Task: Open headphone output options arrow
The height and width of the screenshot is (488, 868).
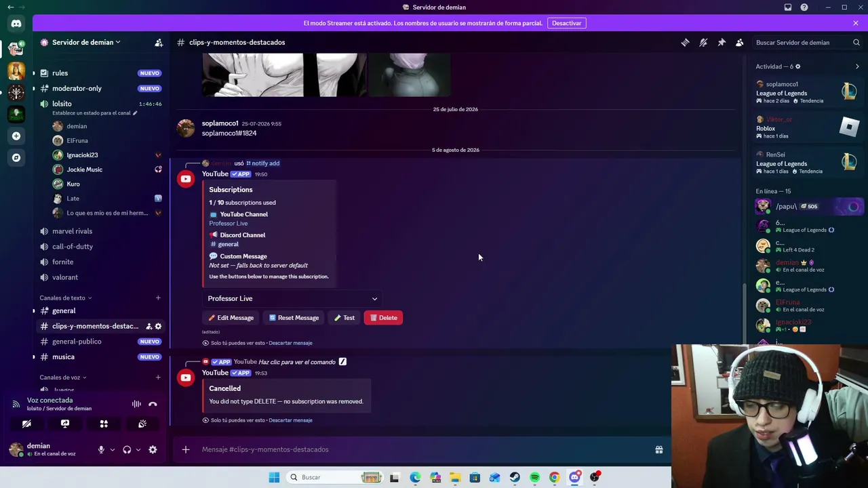Action: [x=138, y=449]
